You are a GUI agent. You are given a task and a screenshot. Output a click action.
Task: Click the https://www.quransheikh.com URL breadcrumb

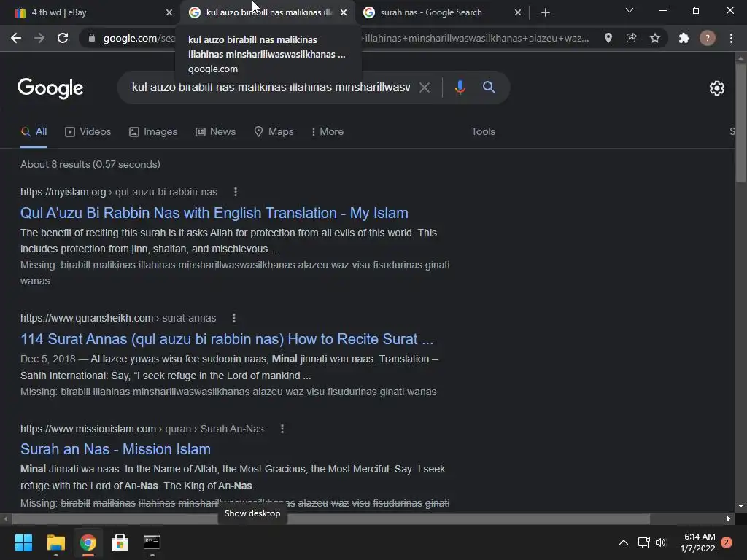(87, 318)
